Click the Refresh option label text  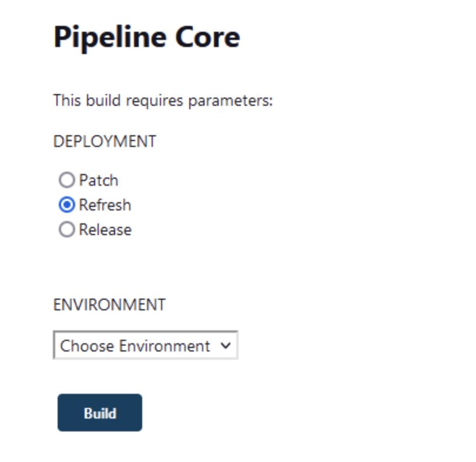click(105, 205)
